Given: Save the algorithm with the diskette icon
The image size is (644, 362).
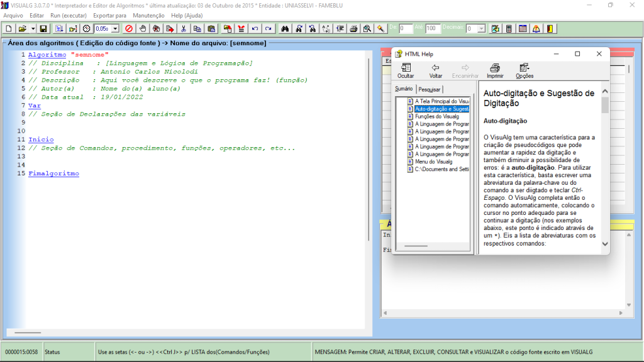Looking at the screenshot, I should coord(43,28).
